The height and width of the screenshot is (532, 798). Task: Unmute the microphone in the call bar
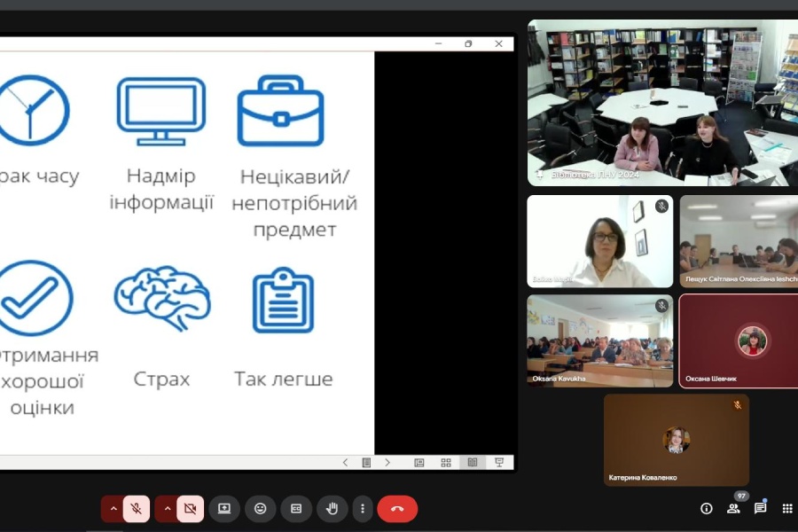[136, 508]
